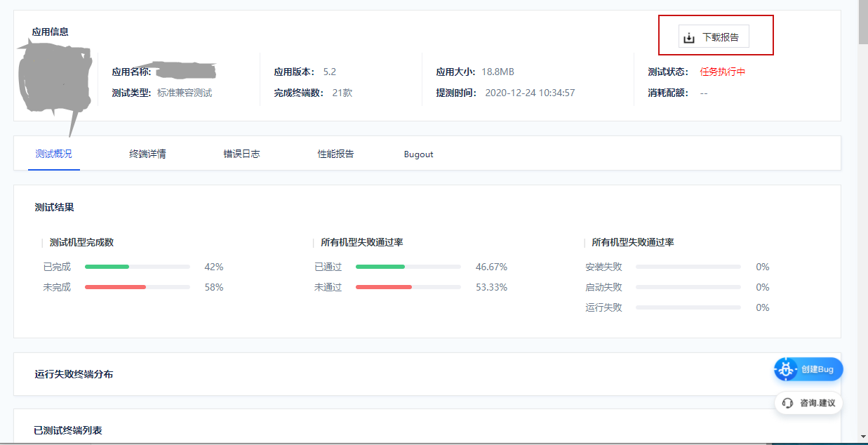
Task: Click the 下载报告 download button
Action: point(714,37)
